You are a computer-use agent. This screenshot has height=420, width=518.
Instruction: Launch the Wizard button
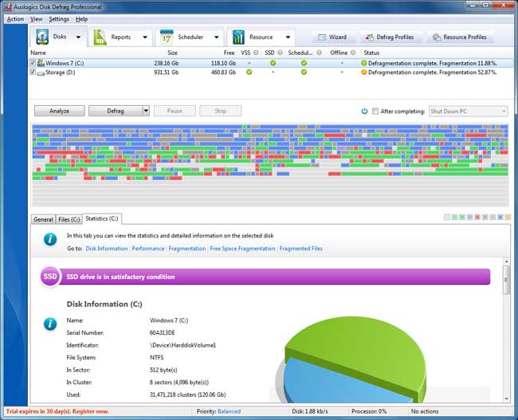(x=332, y=37)
